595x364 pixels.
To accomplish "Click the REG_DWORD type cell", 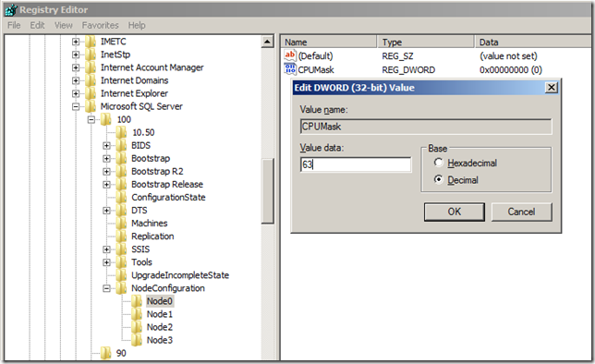I will coord(408,70).
